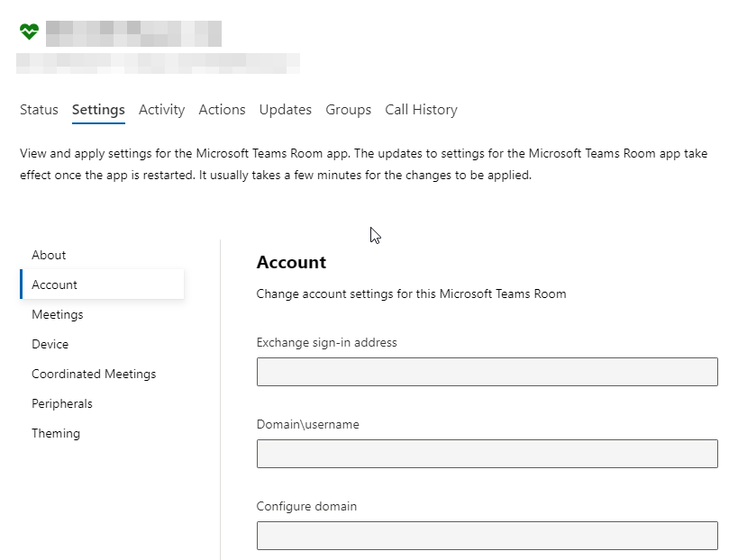Click the Exchange sign-in address label
729x560 pixels.
[x=326, y=342]
